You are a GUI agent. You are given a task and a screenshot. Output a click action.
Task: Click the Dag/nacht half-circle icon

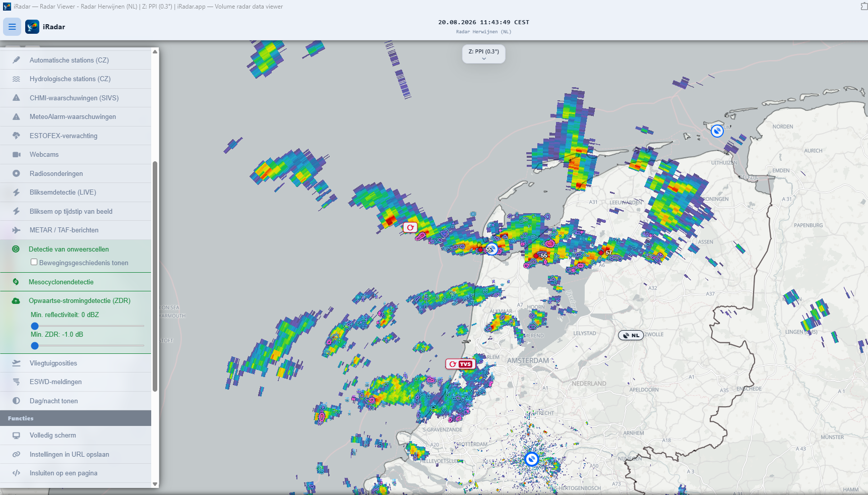(x=16, y=401)
